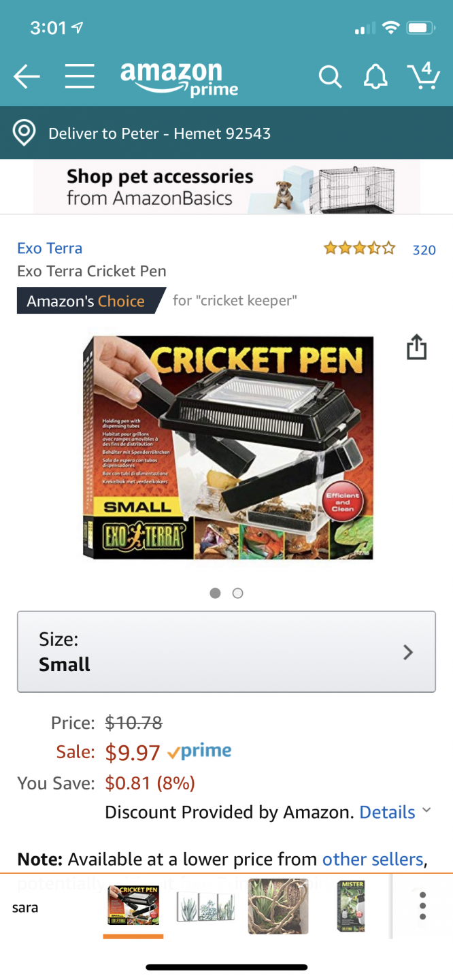This screenshot has width=453, height=980.
Task: Tap the star rating display
Action: tap(359, 248)
